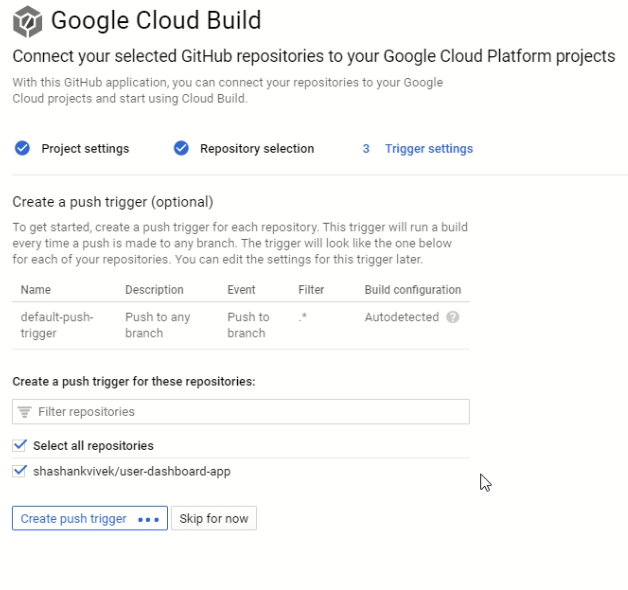The width and height of the screenshot is (628, 590).
Task: Click the loading dots on Create push trigger
Action: pyautogui.click(x=149, y=520)
